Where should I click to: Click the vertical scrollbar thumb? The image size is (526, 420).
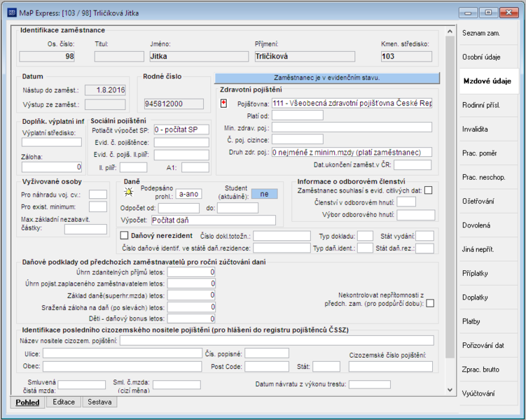click(450, 197)
